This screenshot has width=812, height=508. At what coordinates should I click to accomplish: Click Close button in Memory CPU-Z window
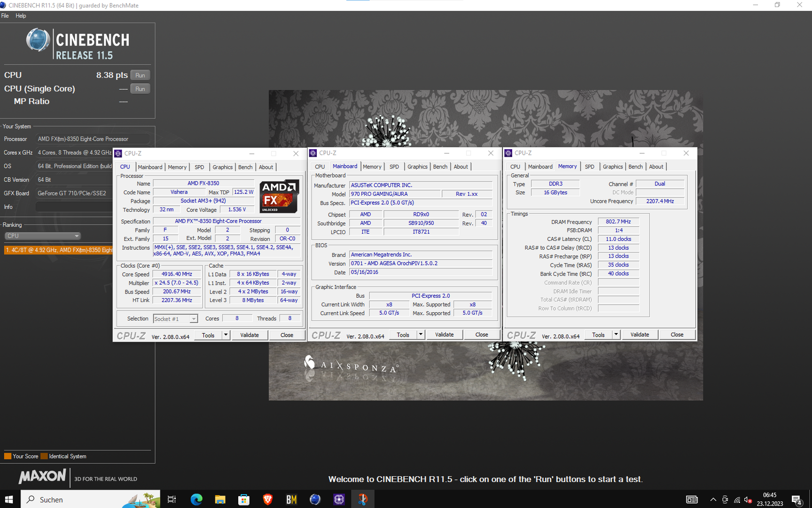point(677,334)
